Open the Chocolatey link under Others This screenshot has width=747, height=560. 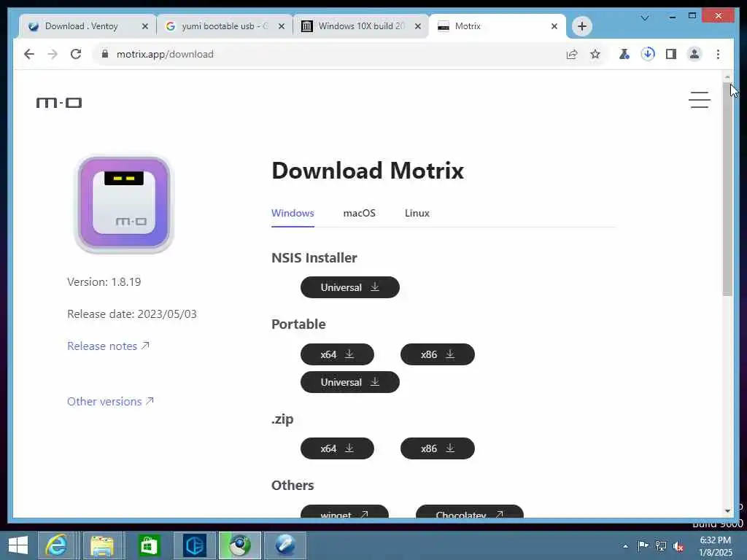[x=469, y=512]
